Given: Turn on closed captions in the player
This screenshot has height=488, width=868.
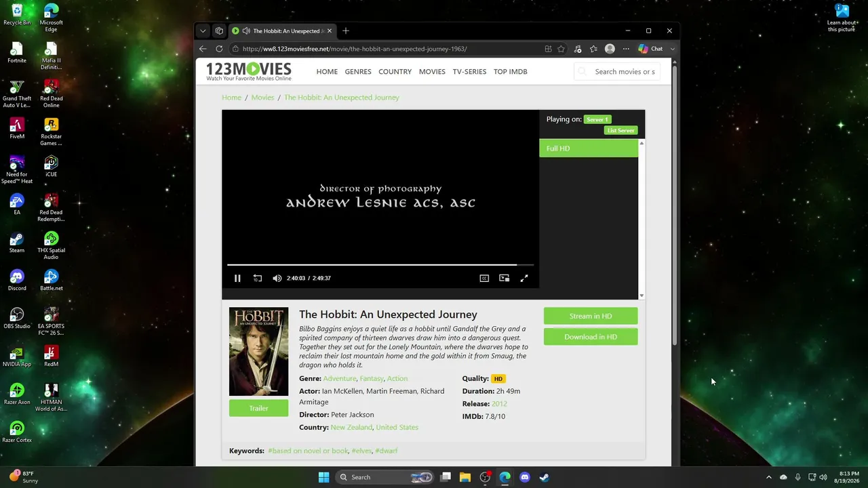Looking at the screenshot, I should tap(484, 278).
